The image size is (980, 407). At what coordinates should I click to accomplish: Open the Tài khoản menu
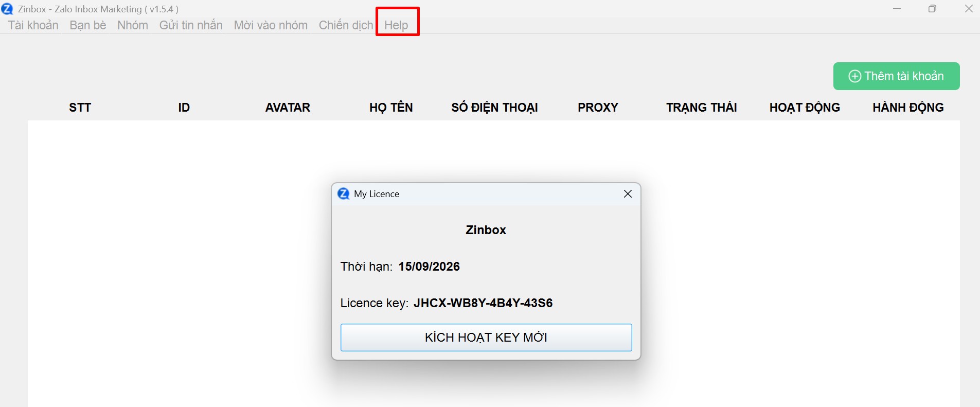(33, 25)
